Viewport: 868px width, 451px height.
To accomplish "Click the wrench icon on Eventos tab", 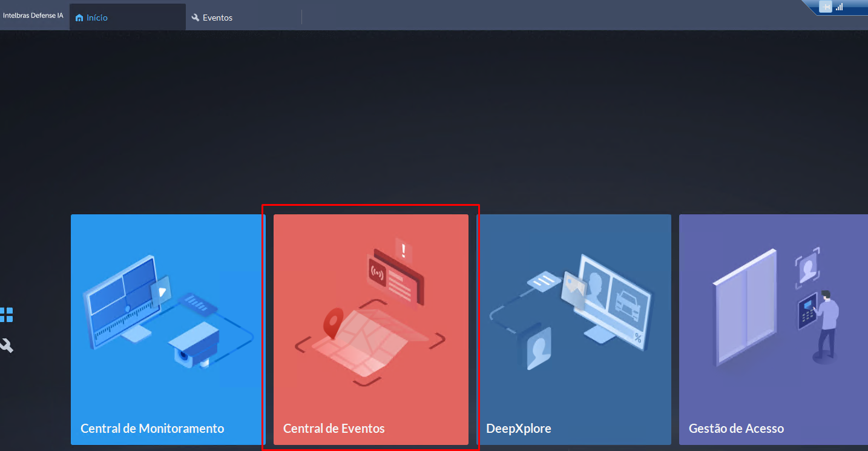I will tap(195, 18).
